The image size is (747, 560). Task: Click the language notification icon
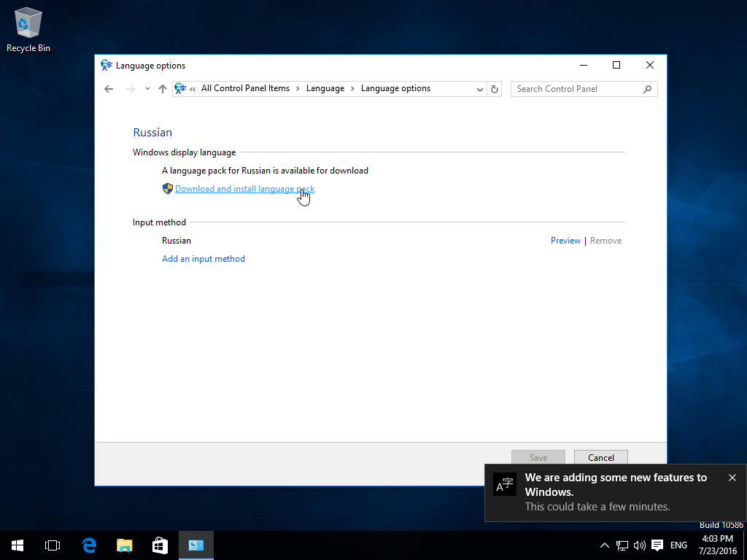pos(505,485)
